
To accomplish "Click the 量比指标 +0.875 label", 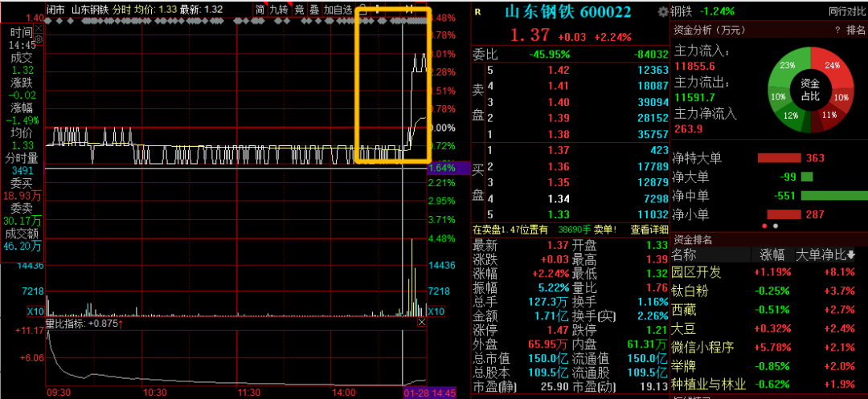I will (84, 324).
